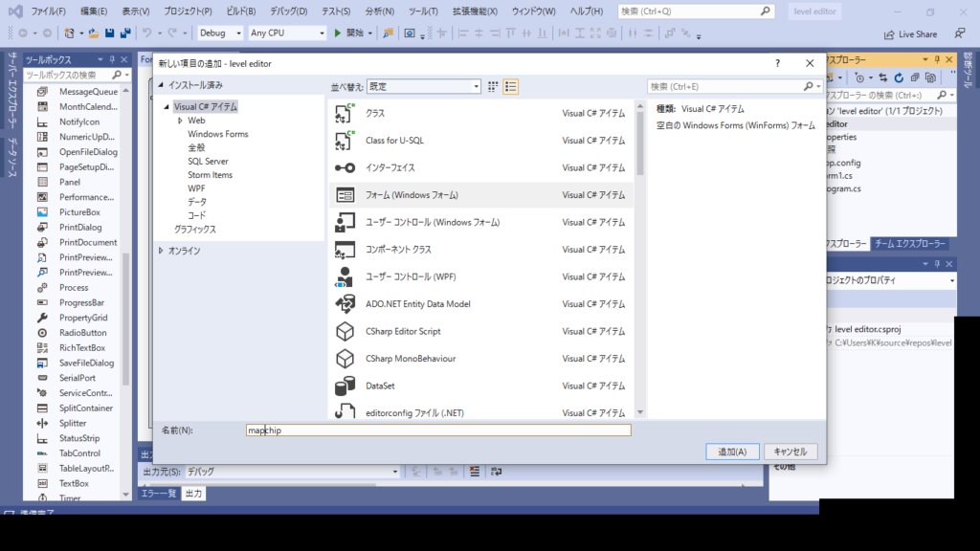
Task: Choose the DataSet template icon
Action: 345,386
